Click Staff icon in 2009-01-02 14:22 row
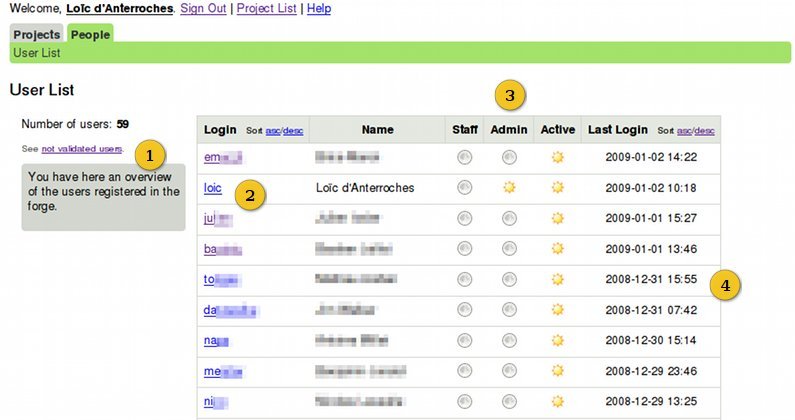The height and width of the screenshot is (420, 795). pyautogui.click(x=464, y=157)
